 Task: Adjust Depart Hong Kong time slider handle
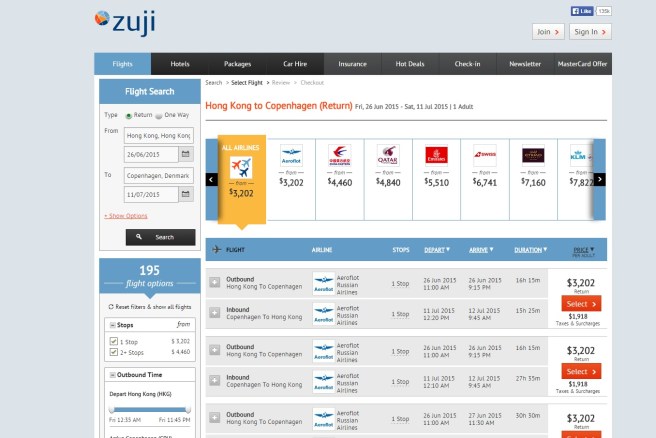(x=111, y=409)
